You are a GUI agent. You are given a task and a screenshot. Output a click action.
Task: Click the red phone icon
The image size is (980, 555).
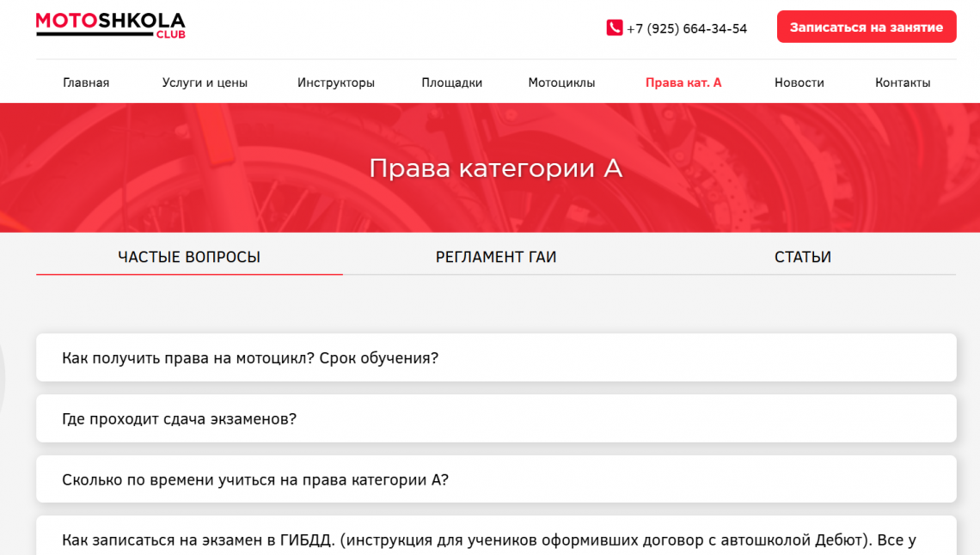614,27
